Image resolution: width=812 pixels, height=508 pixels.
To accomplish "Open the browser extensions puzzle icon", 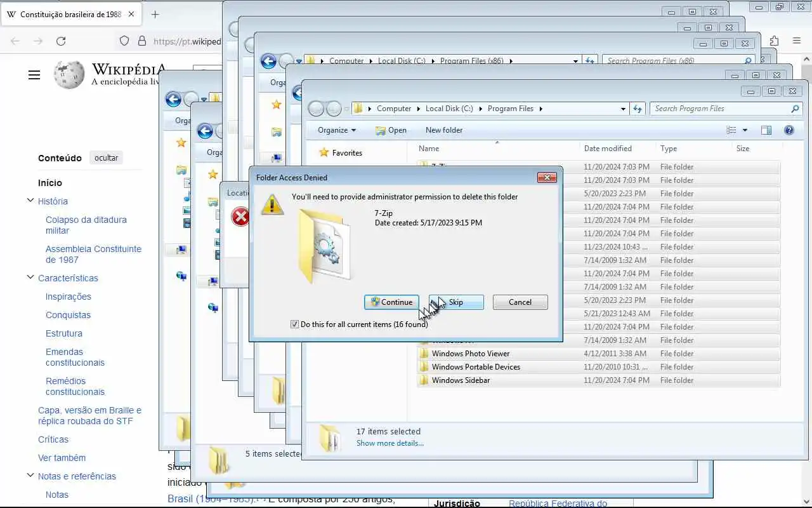I will [x=774, y=41].
